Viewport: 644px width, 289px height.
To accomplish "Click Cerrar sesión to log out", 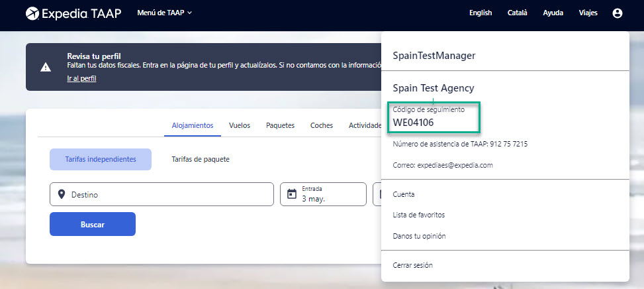I will tap(413, 265).
